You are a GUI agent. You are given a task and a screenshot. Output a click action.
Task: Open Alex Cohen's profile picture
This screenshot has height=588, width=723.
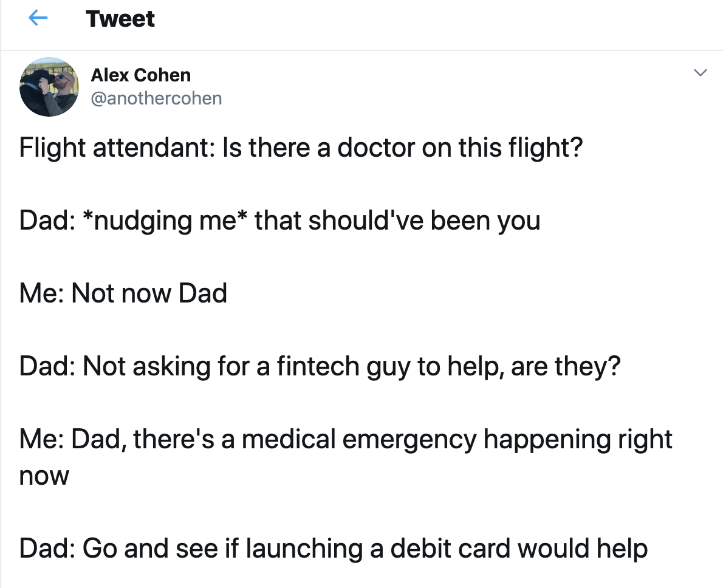click(x=49, y=87)
